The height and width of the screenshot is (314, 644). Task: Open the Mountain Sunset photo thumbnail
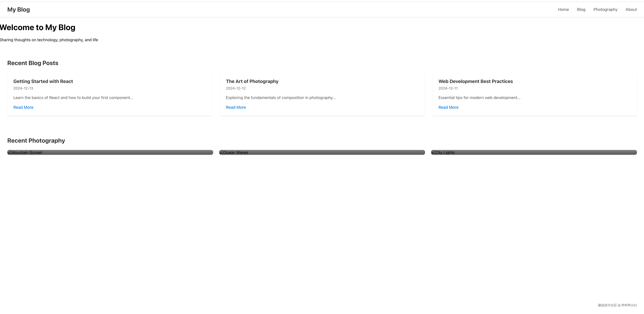point(110,152)
